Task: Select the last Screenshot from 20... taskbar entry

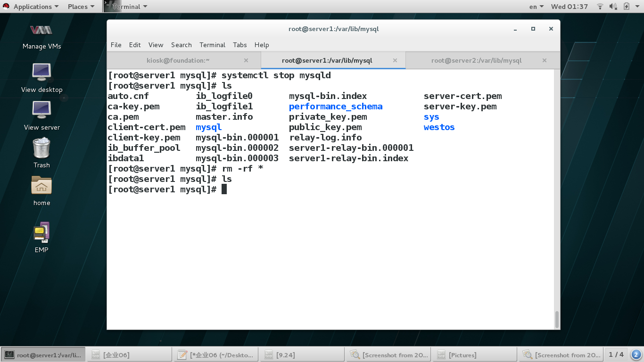Action: pyautogui.click(x=561, y=355)
